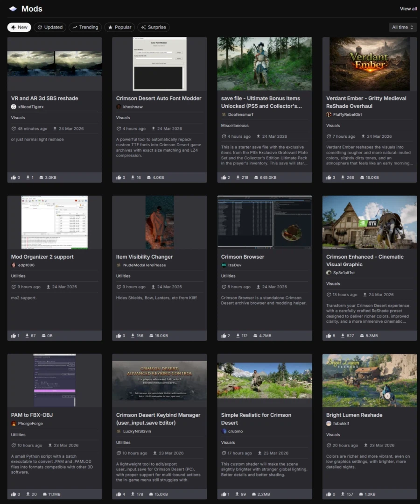Click thumbs-up icon on Crimson Enhanced card
The height and width of the screenshot is (504, 420).
pyautogui.click(x=329, y=336)
